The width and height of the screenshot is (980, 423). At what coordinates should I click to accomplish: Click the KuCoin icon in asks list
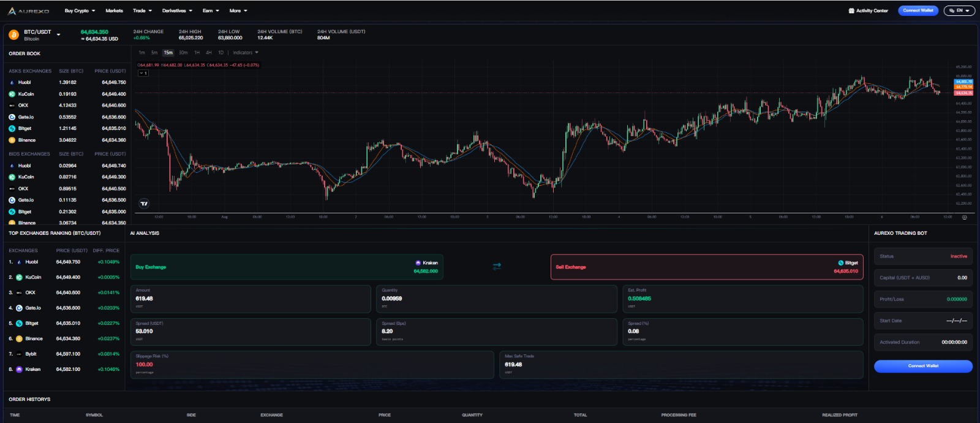click(x=12, y=94)
